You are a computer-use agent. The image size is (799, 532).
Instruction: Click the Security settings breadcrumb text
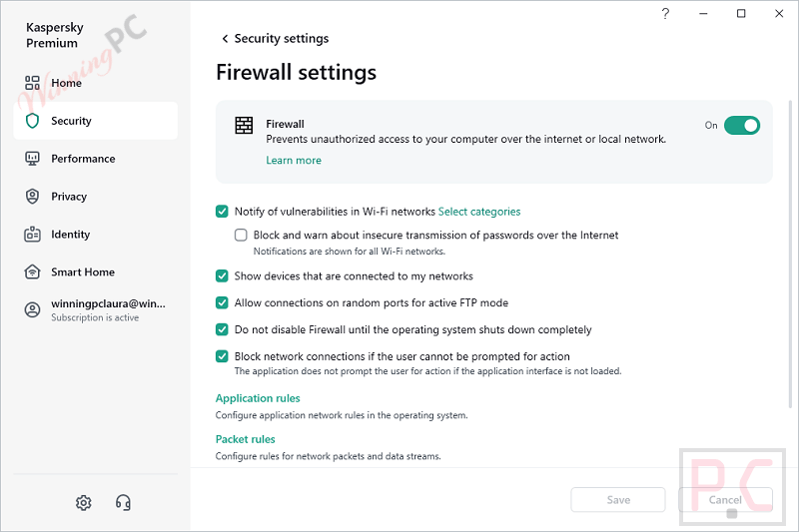pyautogui.click(x=282, y=39)
